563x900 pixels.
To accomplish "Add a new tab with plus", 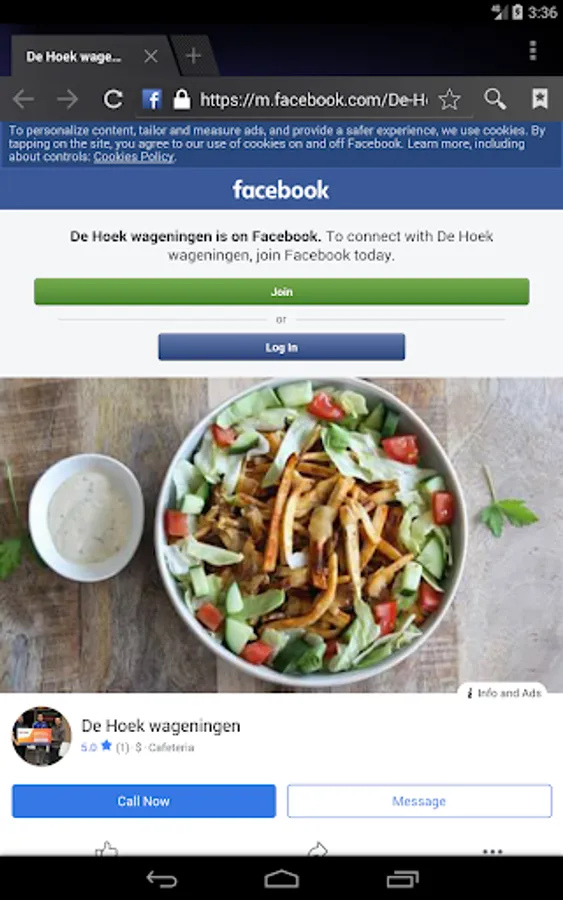I will [x=193, y=56].
